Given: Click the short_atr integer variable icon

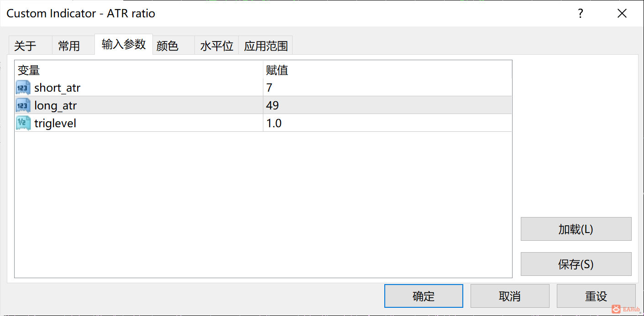Looking at the screenshot, I should (23, 88).
